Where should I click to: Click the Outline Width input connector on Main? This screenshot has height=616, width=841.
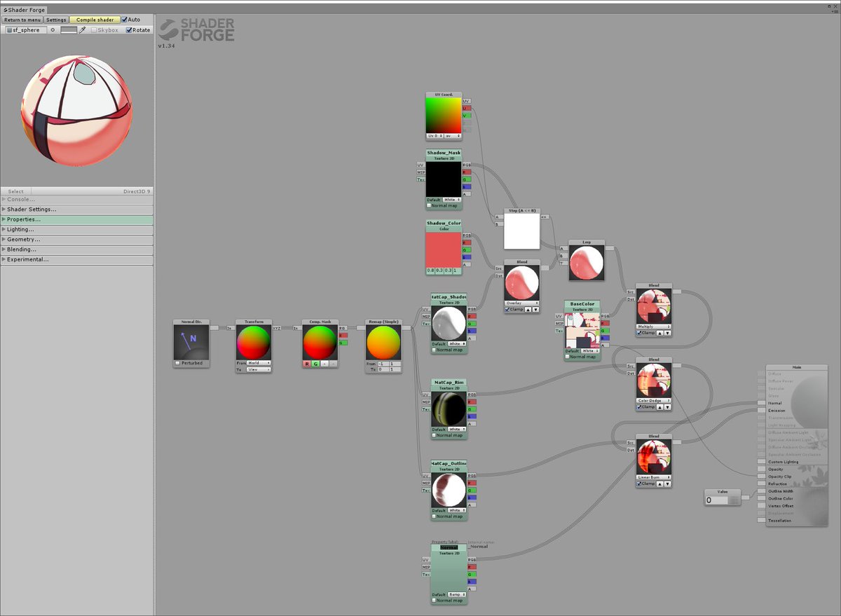pyautogui.click(x=762, y=491)
